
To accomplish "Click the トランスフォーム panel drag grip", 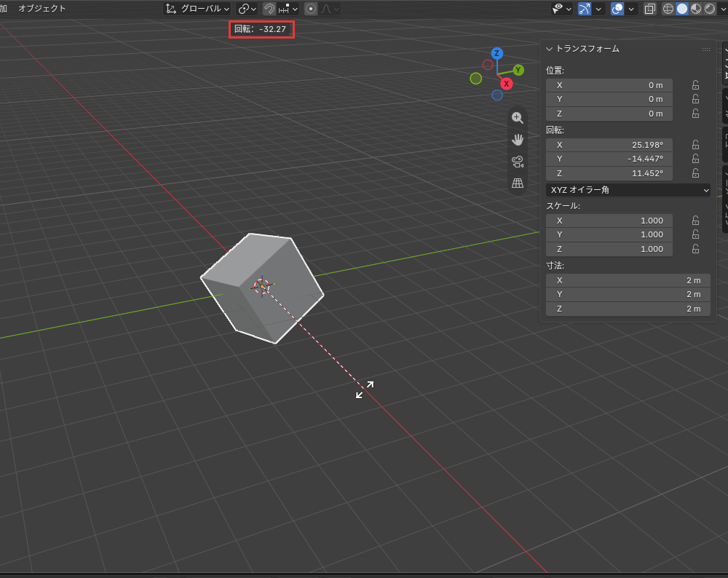I will pyautogui.click(x=705, y=50).
